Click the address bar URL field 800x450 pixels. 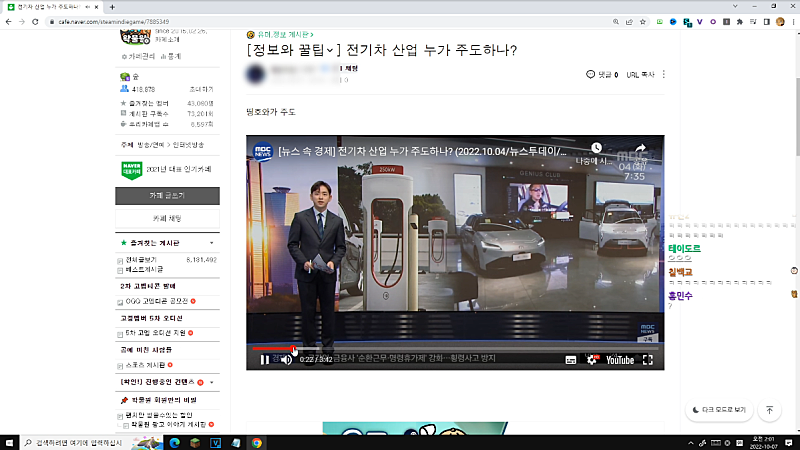click(327, 22)
